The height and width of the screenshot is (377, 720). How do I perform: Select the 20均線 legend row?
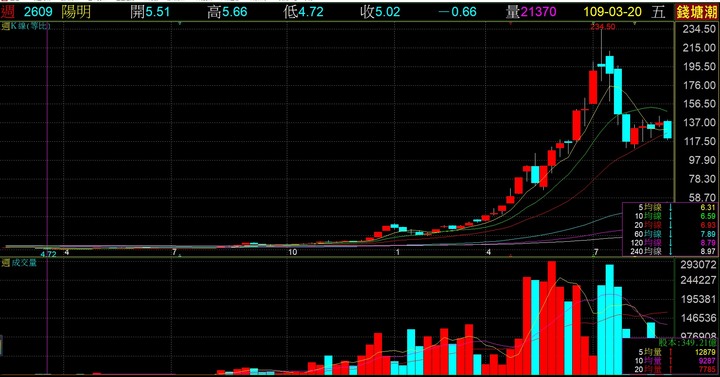pos(670,225)
